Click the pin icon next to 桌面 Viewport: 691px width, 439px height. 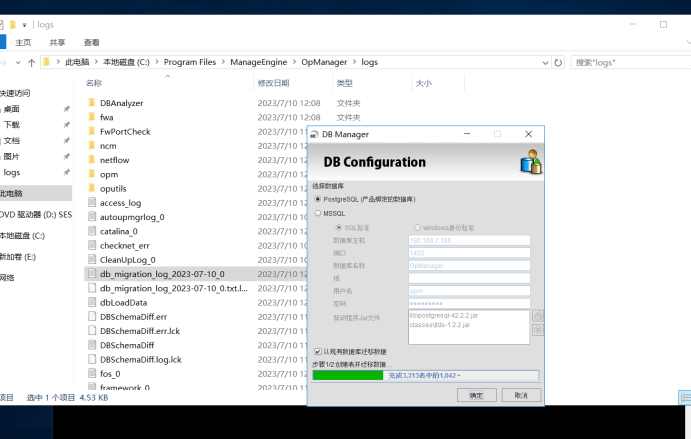coord(67,109)
